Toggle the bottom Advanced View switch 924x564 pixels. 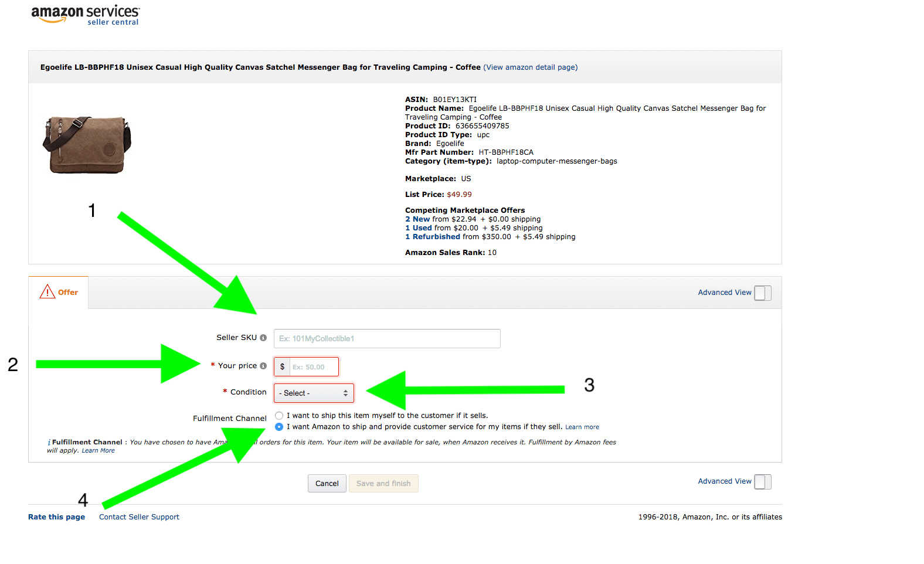pos(763,481)
